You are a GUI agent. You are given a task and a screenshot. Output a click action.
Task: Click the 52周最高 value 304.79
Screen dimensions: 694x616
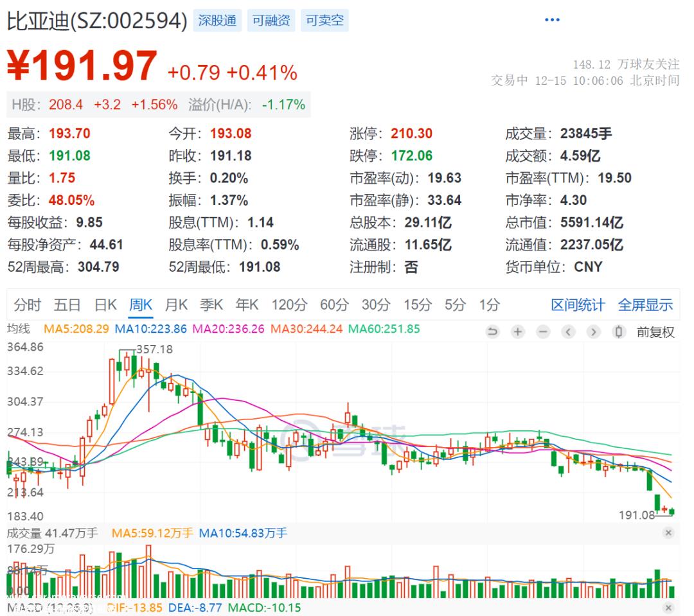98,267
